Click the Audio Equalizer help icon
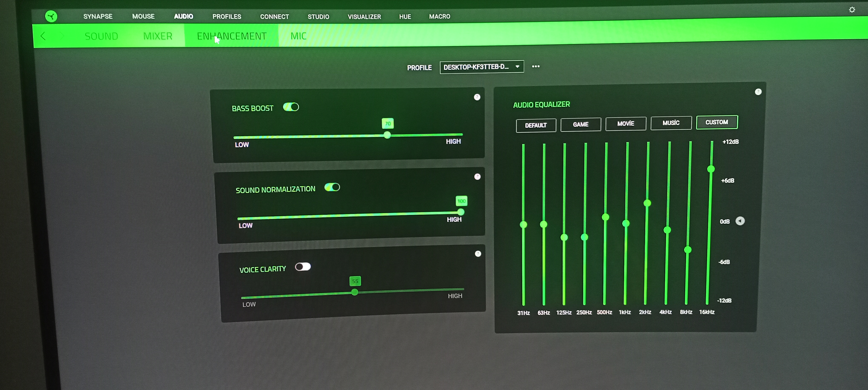 point(758,92)
